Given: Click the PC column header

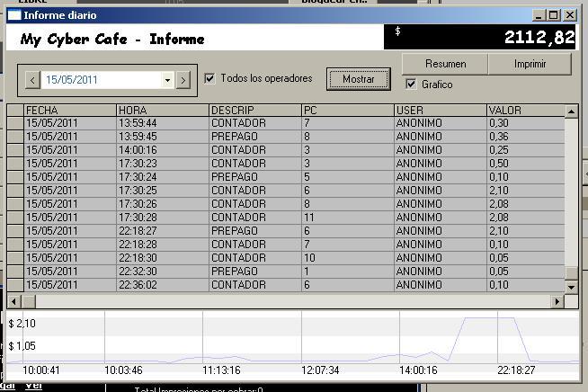Looking at the screenshot, I should pos(348,111).
